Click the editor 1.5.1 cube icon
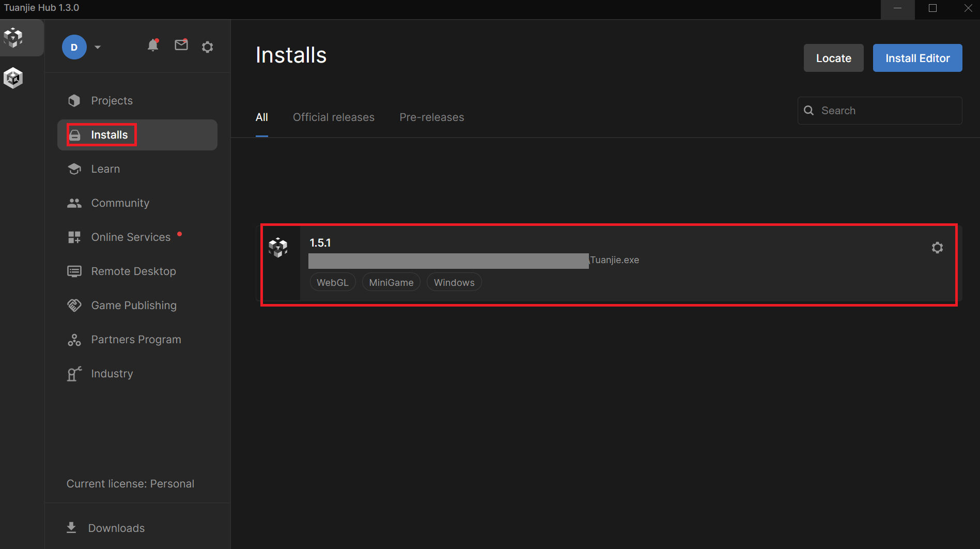This screenshot has width=980, height=549. (x=278, y=248)
